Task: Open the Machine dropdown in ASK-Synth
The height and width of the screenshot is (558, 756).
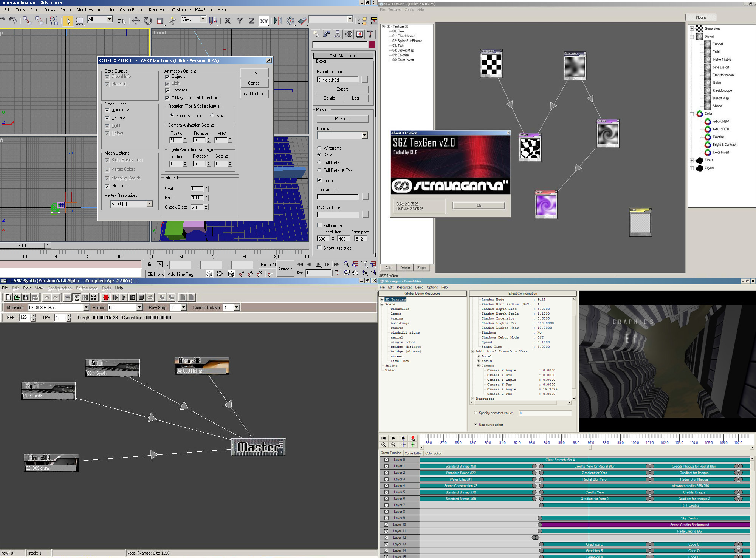Action: (86, 308)
